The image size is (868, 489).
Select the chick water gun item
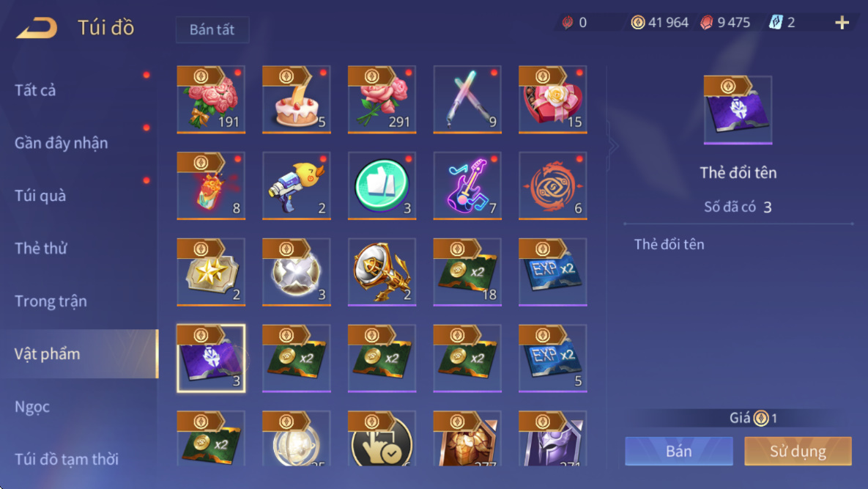[x=296, y=186]
